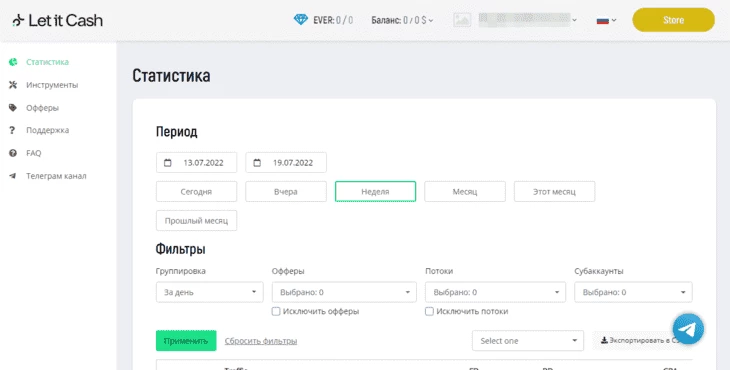Open the Select one dropdown
The width and height of the screenshot is (730, 370).
[527, 341]
